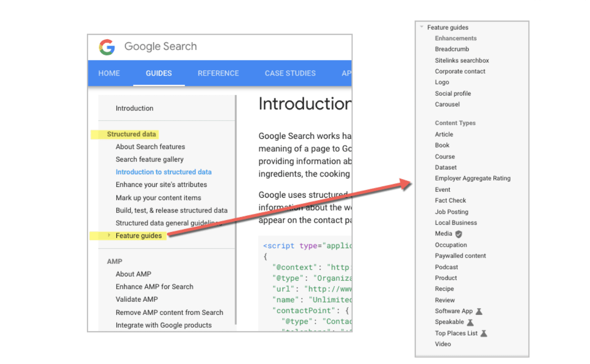Viewport: 590px width, 364px height.
Task: Click the sidebar vertical scrollbar
Action: [236, 209]
